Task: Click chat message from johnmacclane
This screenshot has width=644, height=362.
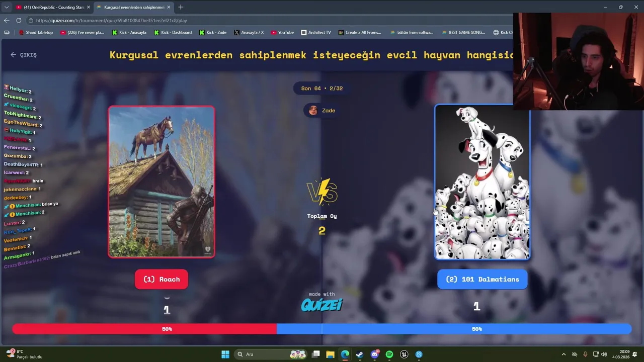Action: click(22, 190)
